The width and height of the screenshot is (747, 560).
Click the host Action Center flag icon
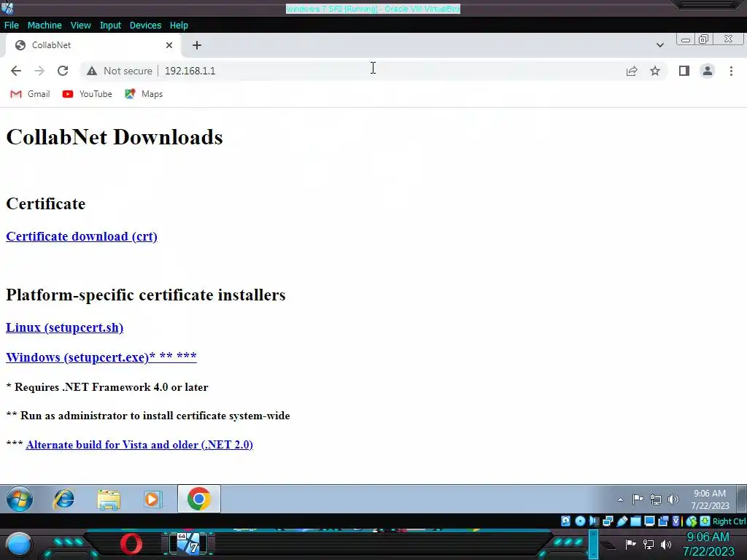631,544
